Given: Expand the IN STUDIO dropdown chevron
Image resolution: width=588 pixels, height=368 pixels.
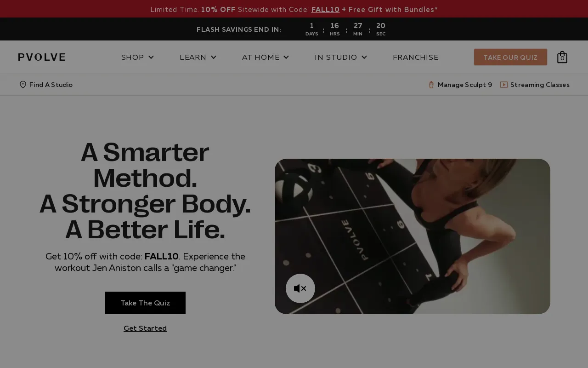Looking at the screenshot, I should point(364,57).
